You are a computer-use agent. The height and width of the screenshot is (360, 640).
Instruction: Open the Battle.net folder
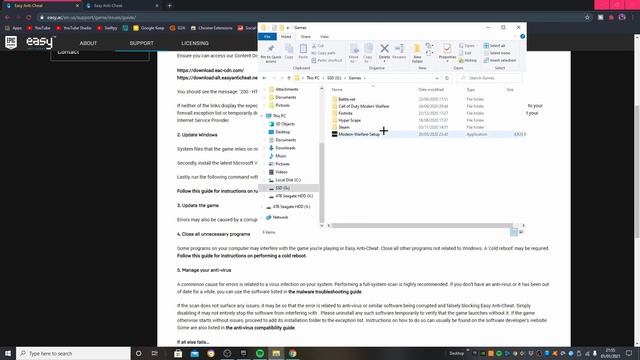pyautogui.click(x=347, y=99)
